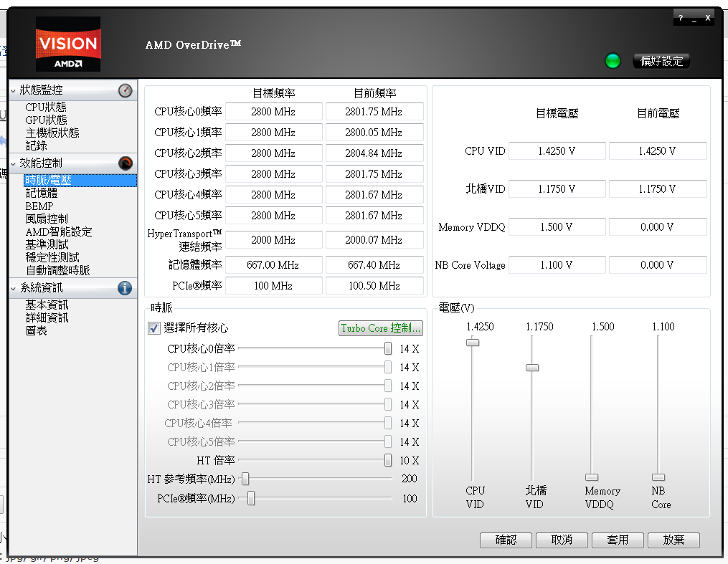Click the VISION AMD logo
The image size is (728, 564).
(x=68, y=44)
